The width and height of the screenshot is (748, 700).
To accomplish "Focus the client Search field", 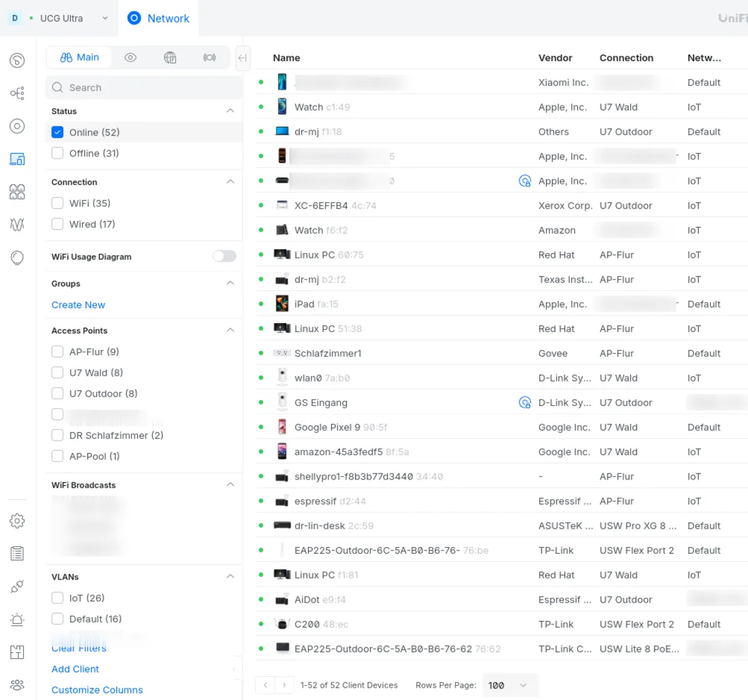I will click(x=144, y=88).
